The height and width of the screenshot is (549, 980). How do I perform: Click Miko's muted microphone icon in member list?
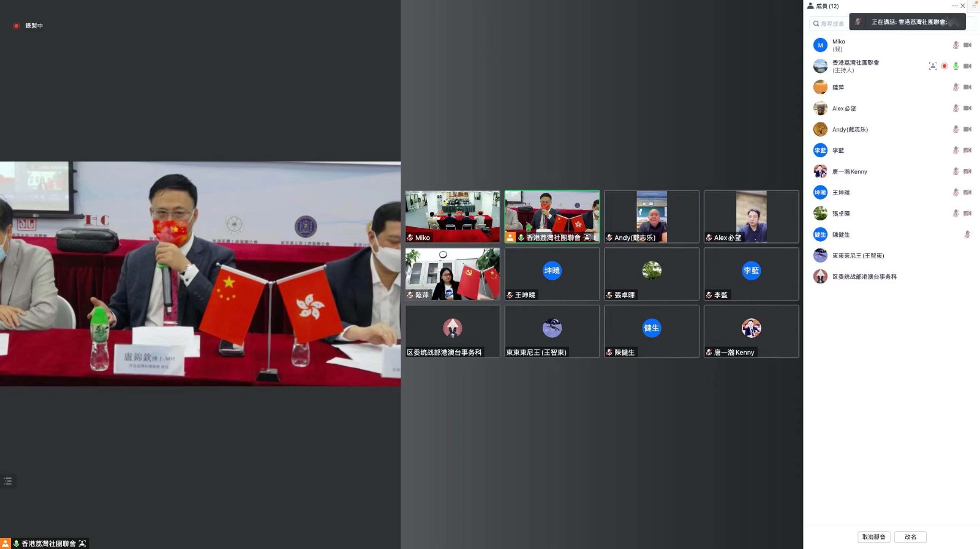(956, 45)
